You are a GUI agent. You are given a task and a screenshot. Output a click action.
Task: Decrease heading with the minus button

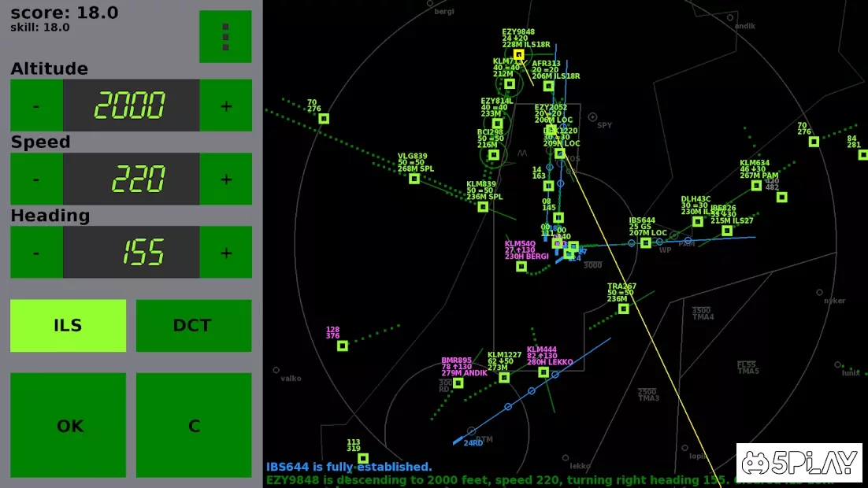pyautogui.click(x=36, y=253)
